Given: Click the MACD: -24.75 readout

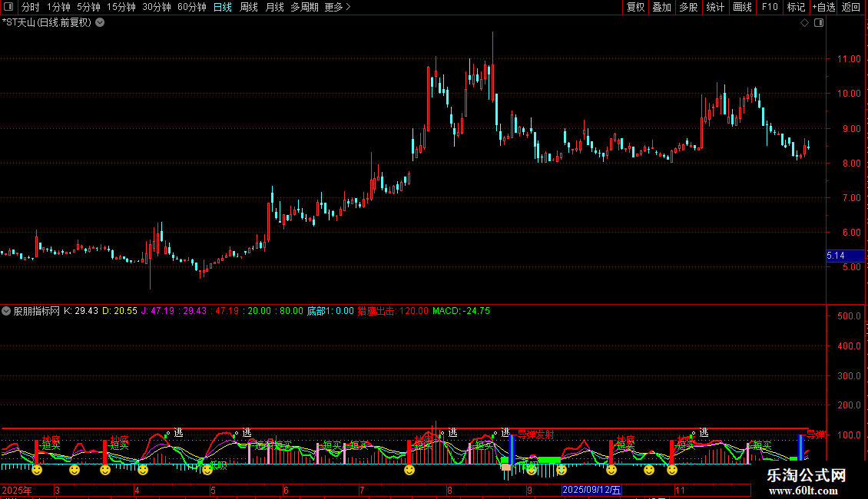Looking at the screenshot, I should click(461, 311).
